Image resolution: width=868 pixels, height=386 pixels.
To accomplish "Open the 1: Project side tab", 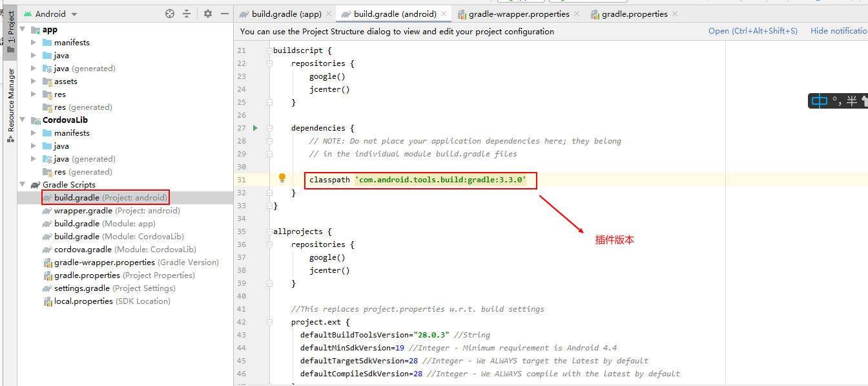I will point(10,32).
